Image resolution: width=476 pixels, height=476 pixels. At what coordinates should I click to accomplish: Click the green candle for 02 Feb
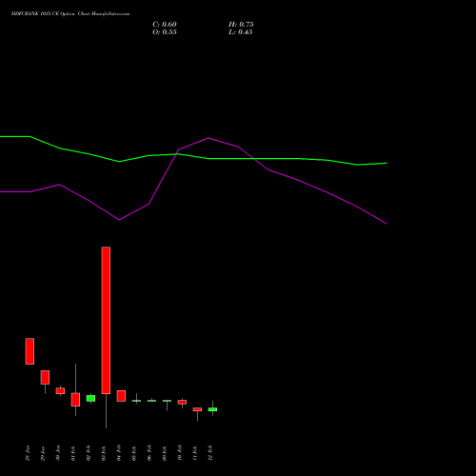[x=90, y=398]
